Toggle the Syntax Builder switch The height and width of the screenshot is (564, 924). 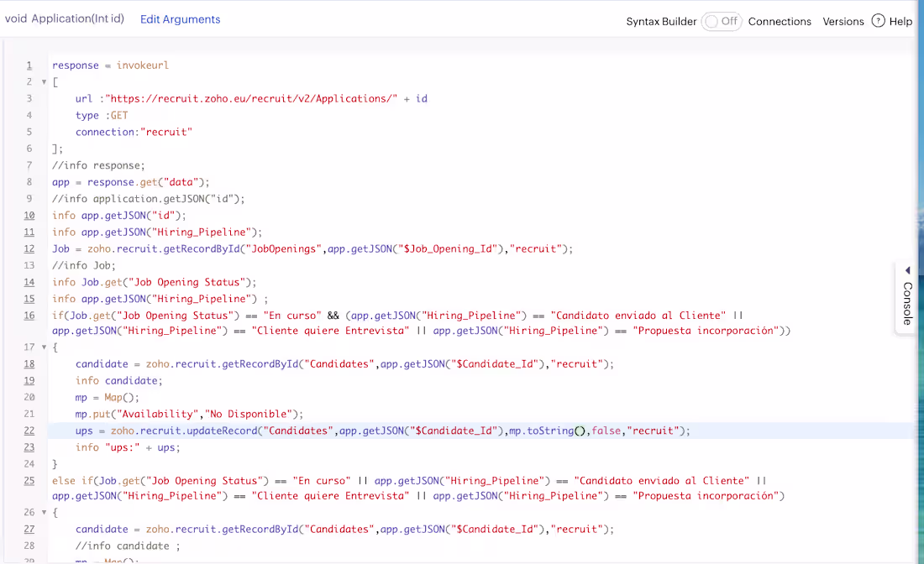click(722, 22)
